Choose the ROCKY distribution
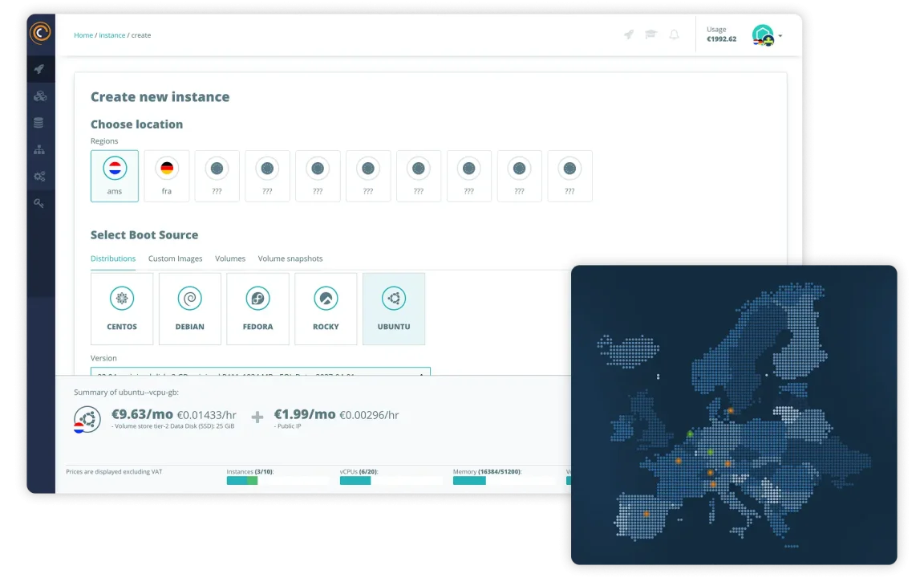The image size is (924, 578). tap(326, 308)
